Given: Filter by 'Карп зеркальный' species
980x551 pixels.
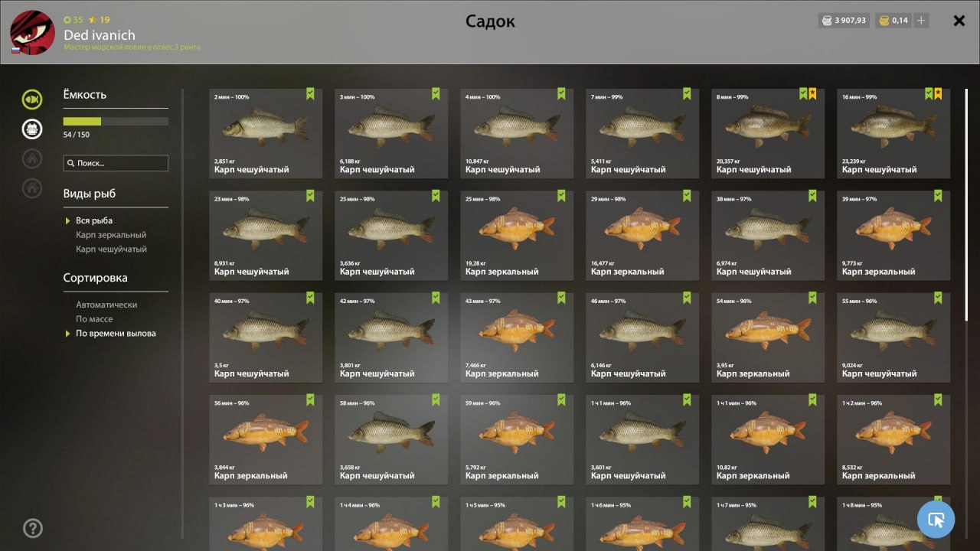Looking at the screenshot, I should [x=111, y=235].
